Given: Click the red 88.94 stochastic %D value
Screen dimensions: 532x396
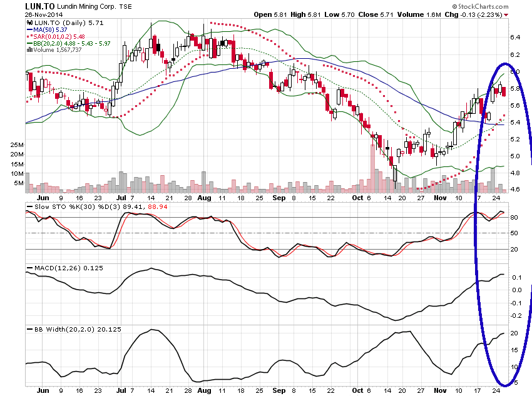Looking at the screenshot, I should (x=158, y=207).
